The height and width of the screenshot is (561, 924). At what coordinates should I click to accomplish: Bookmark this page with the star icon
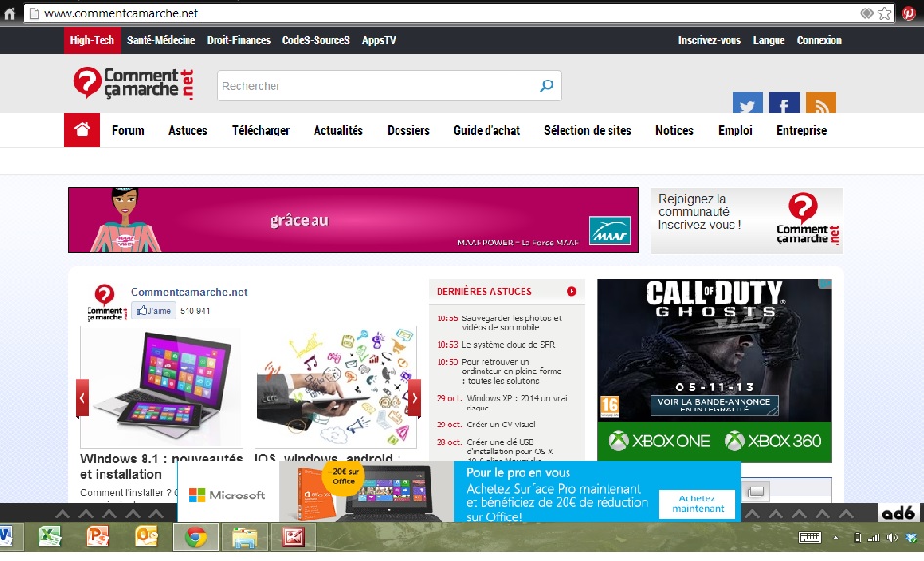(885, 13)
